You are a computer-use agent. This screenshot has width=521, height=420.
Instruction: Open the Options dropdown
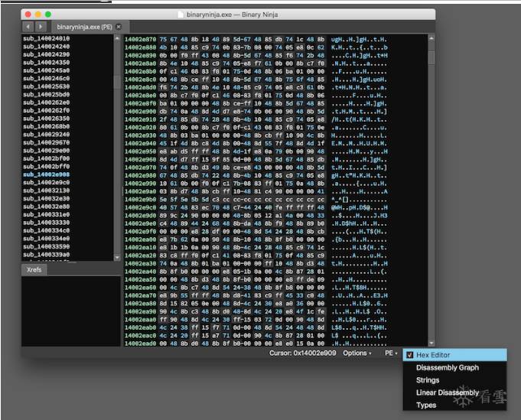click(x=357, y=353)
